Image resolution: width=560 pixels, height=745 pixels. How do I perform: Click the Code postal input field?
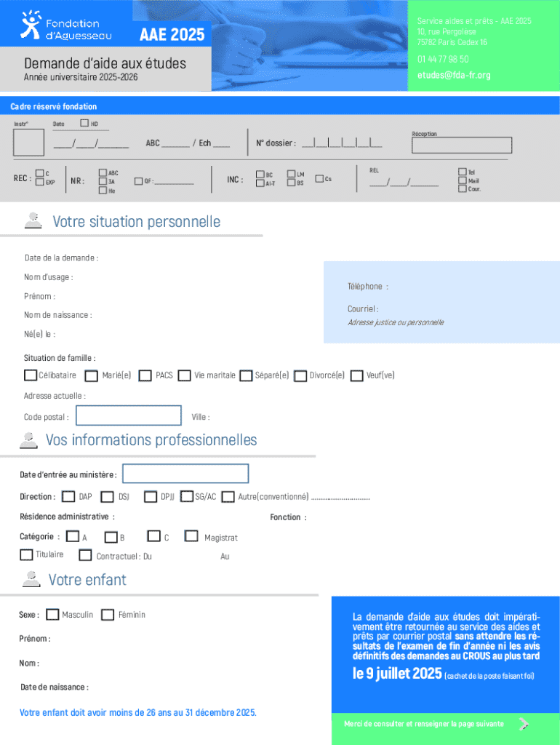click(129, 415)
